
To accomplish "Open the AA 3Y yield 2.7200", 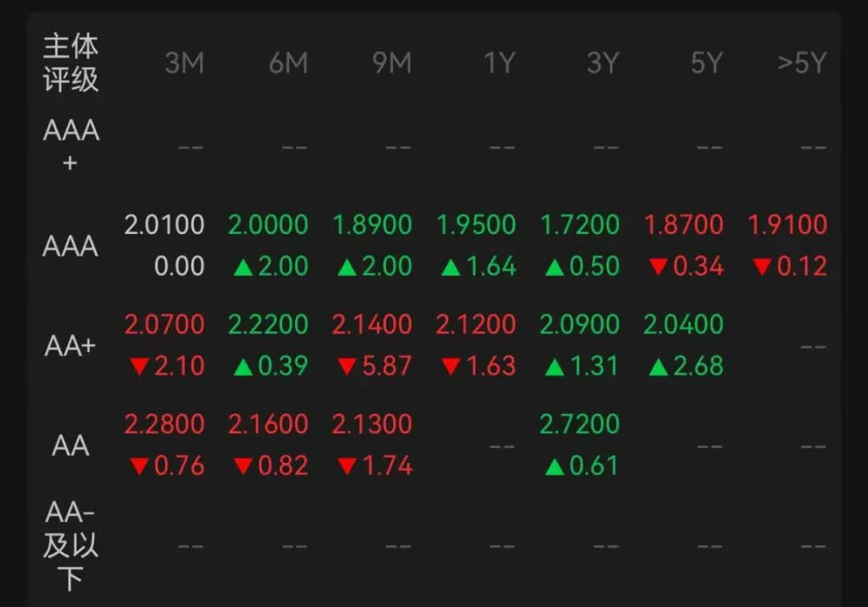I will 579,424.
